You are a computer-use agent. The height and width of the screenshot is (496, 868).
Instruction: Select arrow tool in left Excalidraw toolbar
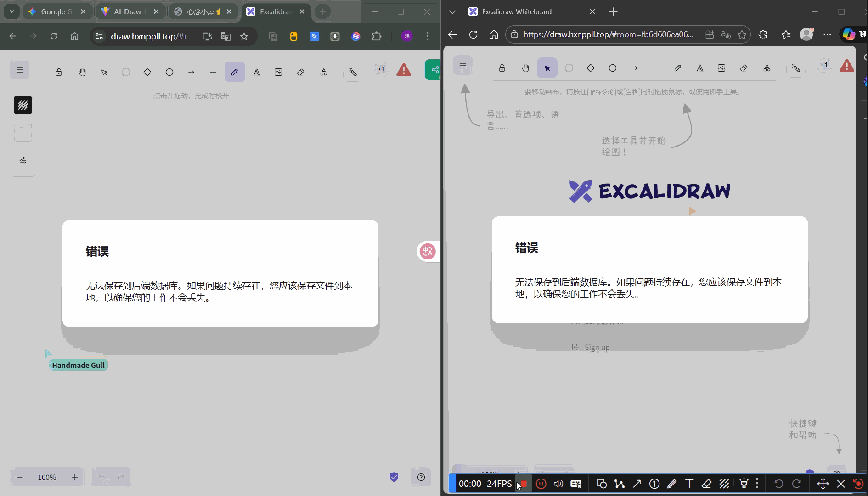[191, 72]
